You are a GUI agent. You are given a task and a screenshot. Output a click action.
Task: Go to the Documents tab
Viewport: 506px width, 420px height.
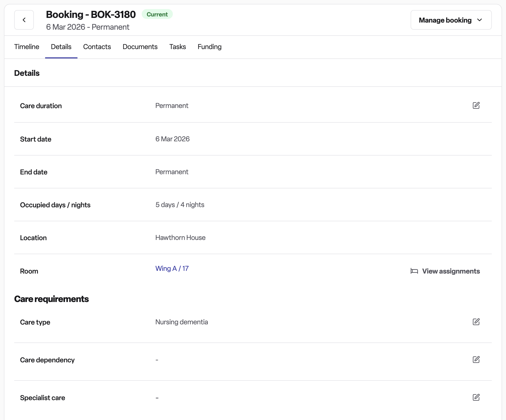(140, 47)
